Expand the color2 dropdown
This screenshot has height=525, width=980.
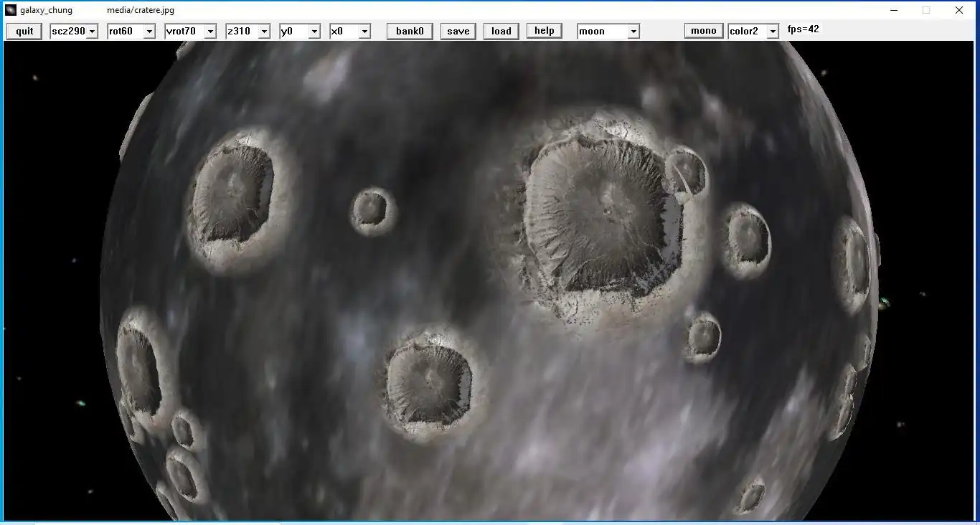753,31
